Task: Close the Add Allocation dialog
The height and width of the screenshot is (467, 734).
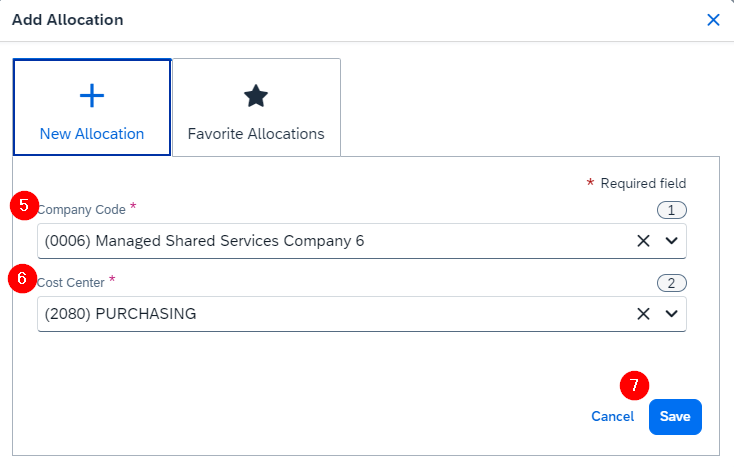Action: click(x=713, y=20)
